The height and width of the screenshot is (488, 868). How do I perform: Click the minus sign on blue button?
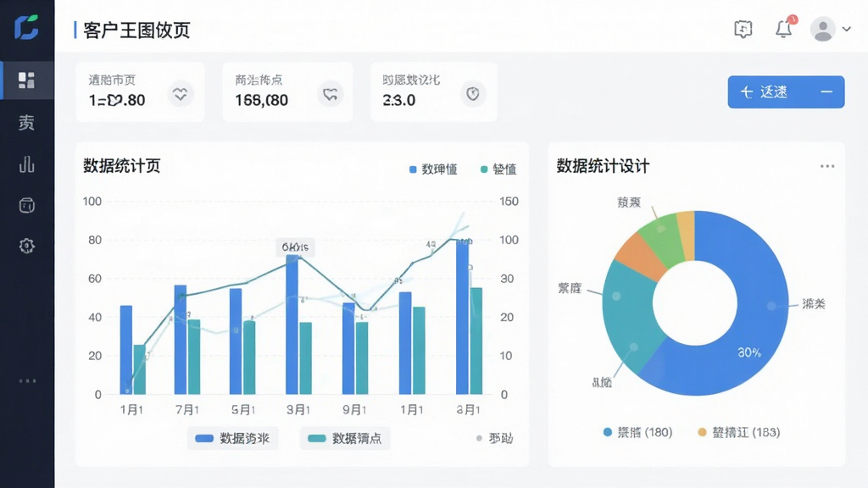click(826, 91)
